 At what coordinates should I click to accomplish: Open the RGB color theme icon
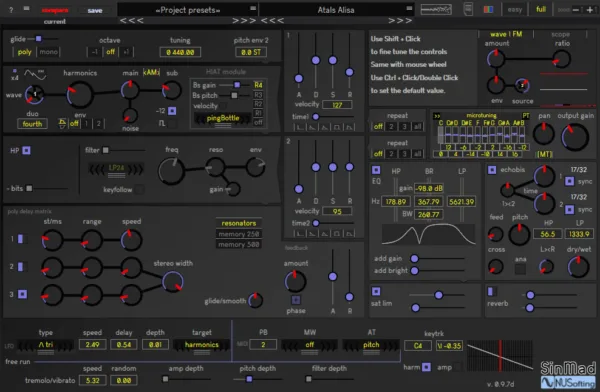[x=488, y=9]
